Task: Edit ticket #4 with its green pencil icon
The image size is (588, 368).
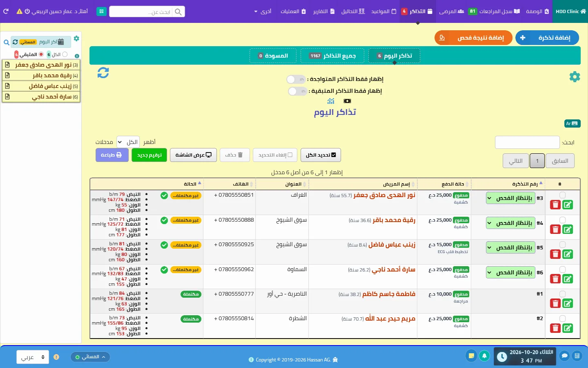Action: [x=568, y=229]
